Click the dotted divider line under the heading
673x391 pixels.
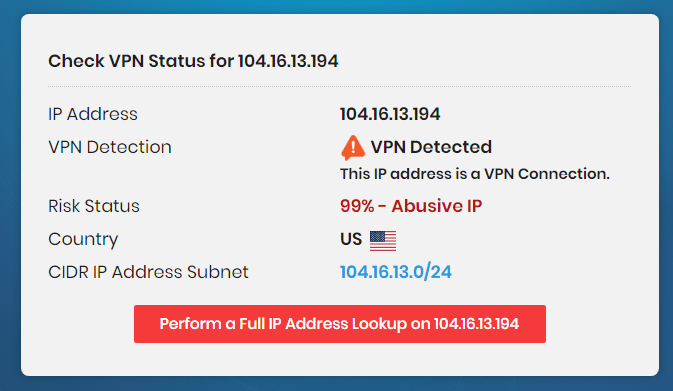pos(340,86)
